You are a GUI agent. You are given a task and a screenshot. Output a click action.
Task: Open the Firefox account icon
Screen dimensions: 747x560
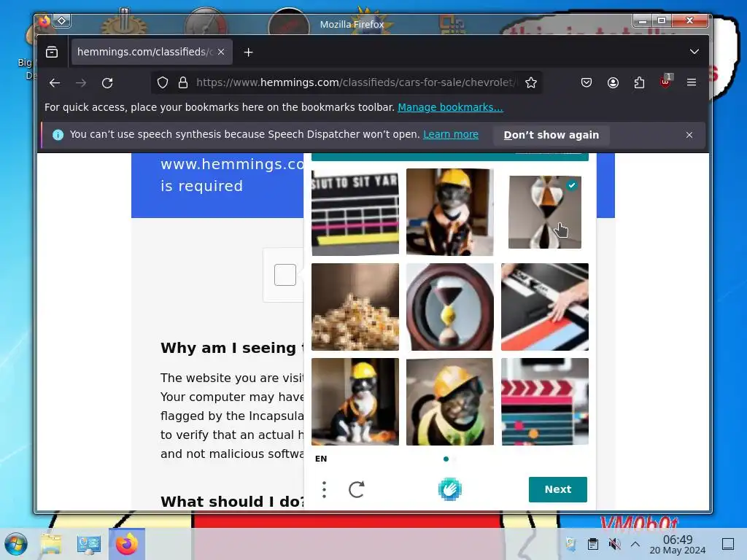coord(613,83)
